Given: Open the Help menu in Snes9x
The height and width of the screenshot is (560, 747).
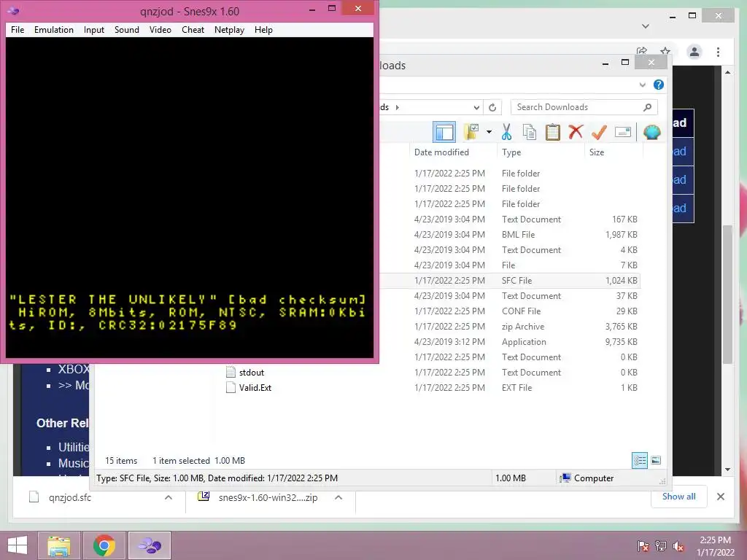Looking at the screenshot, I should pos(263,29).
